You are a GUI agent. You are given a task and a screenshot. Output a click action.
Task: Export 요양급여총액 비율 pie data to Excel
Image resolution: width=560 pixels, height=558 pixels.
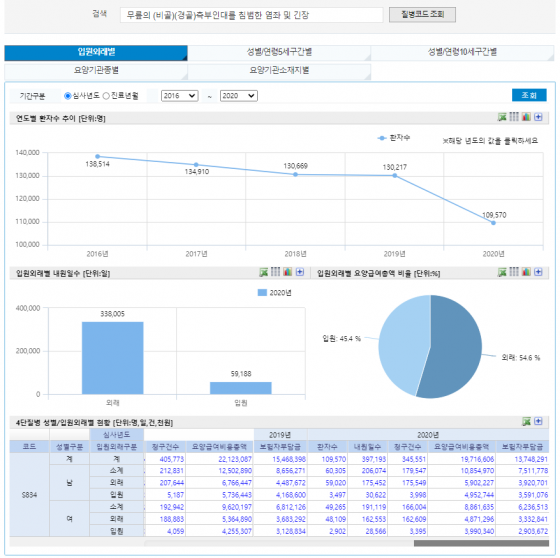point(502,272)
